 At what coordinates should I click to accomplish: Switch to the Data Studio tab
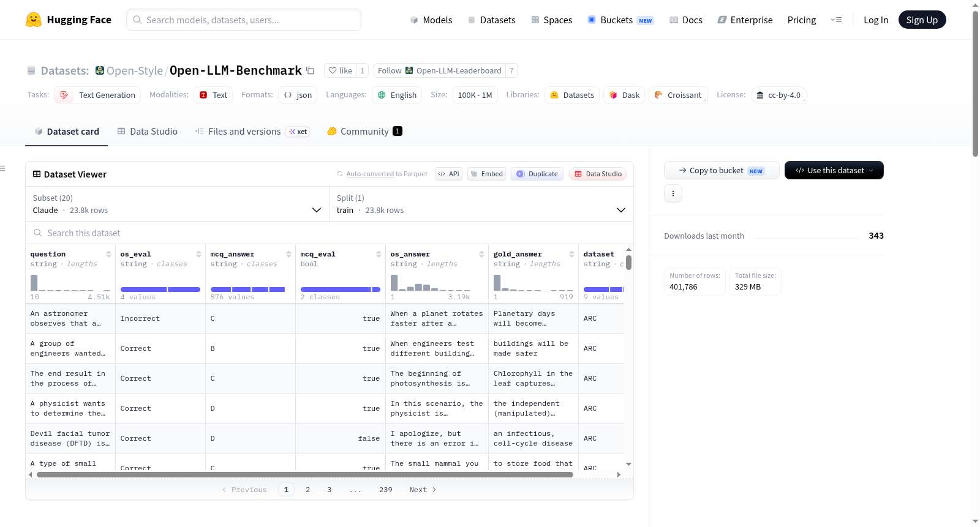coord(147,131)
